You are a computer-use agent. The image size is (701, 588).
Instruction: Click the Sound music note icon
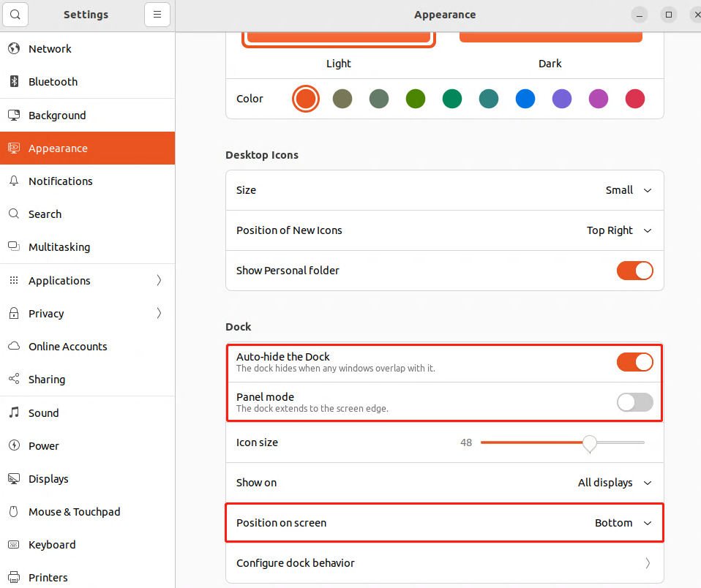[14, 412]
